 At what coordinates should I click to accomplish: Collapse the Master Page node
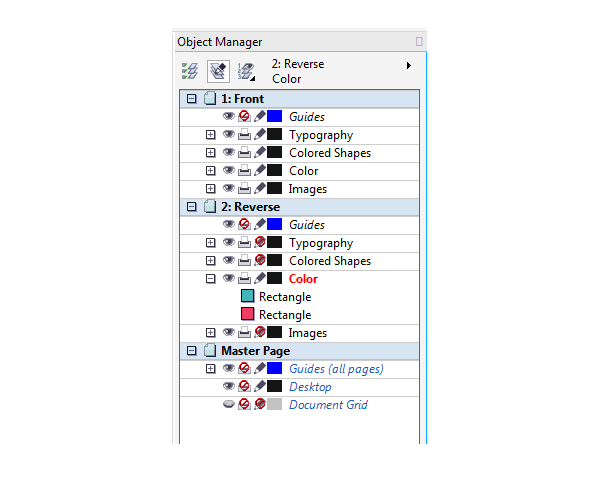[191, 351]
